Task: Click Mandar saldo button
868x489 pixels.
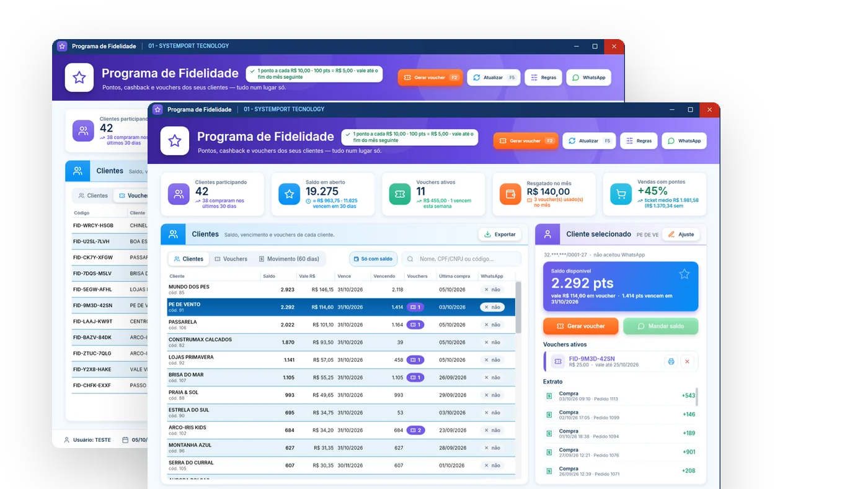Action: (661, 326)
